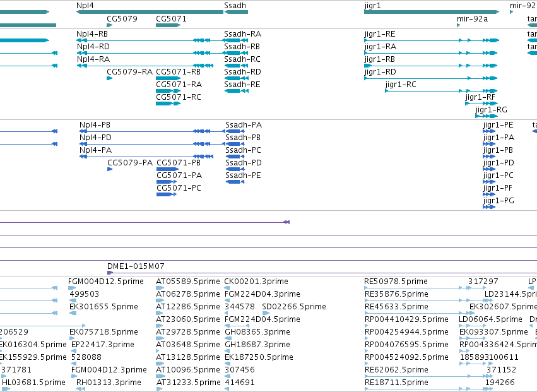Image resolution: width=537 pixels, height=392 pixels.
Task: Select EST label AT31233.5prime
Action: (188, 383)
